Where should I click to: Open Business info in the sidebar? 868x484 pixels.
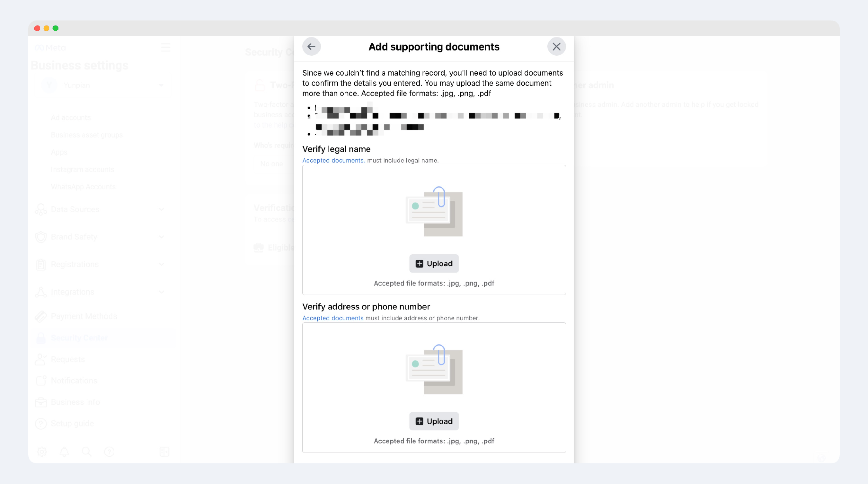(75, 402)
